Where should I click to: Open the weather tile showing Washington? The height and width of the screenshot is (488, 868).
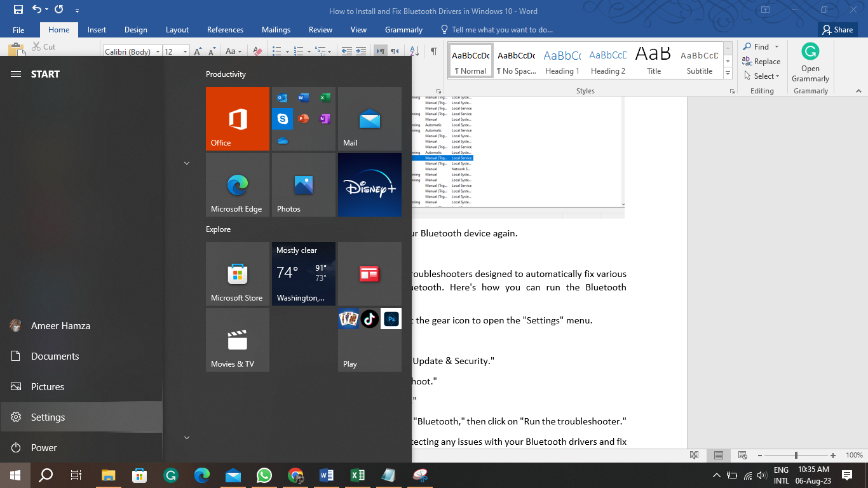click(304, 274)
